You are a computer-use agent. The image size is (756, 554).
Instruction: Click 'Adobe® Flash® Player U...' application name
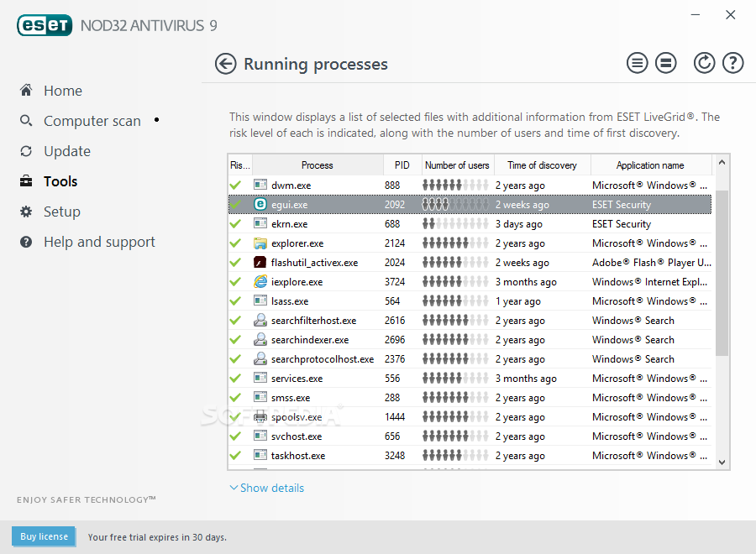click(x=651, y=263)
